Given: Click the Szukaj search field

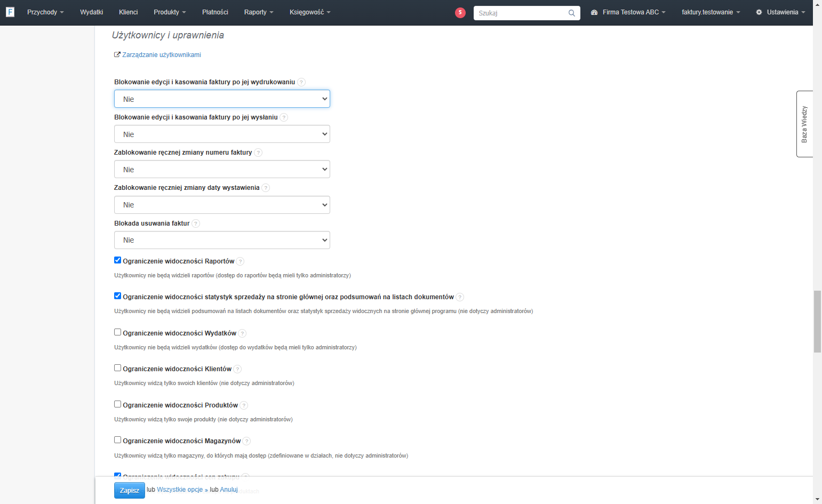Looking at the screenshot, I should coord(522,13).
